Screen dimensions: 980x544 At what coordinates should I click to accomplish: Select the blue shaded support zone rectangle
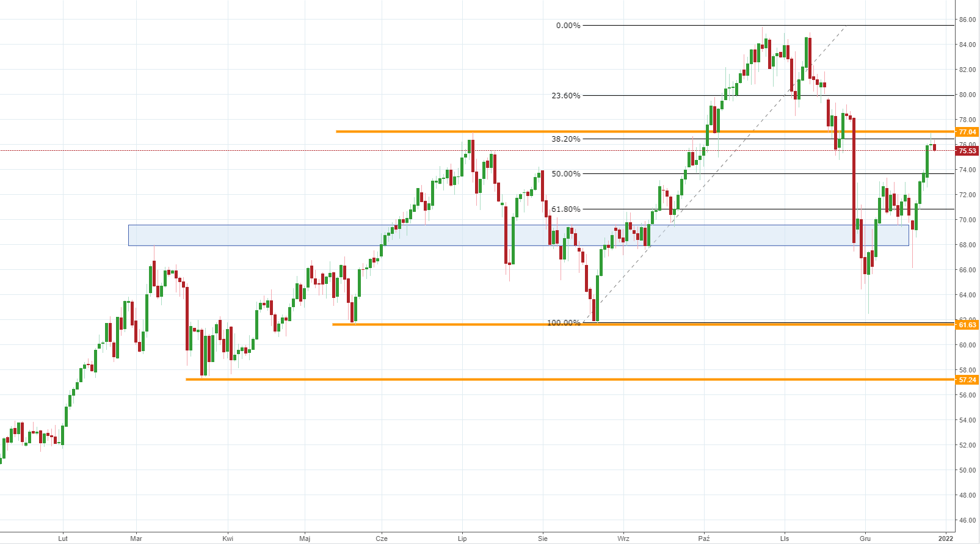point(518,235)
